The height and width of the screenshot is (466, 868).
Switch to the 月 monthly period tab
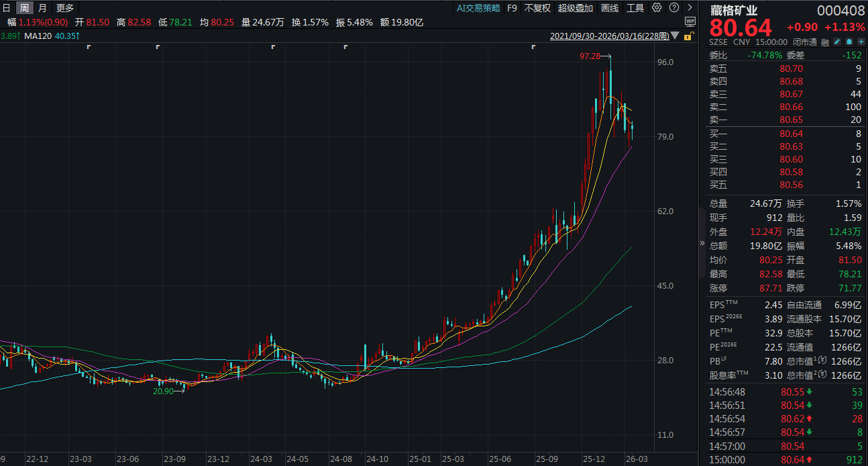click(x=42, y=8)
